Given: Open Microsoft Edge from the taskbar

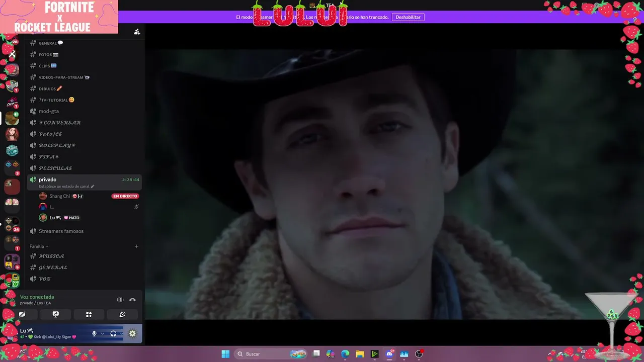Looking at the screenshot, I should [x=345, y=354].
